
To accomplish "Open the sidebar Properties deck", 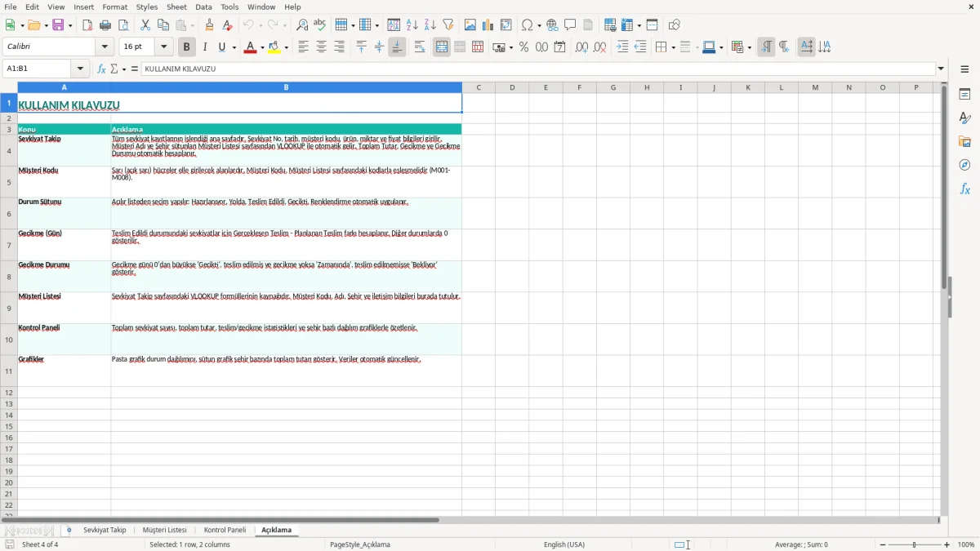I will [964, 95].
